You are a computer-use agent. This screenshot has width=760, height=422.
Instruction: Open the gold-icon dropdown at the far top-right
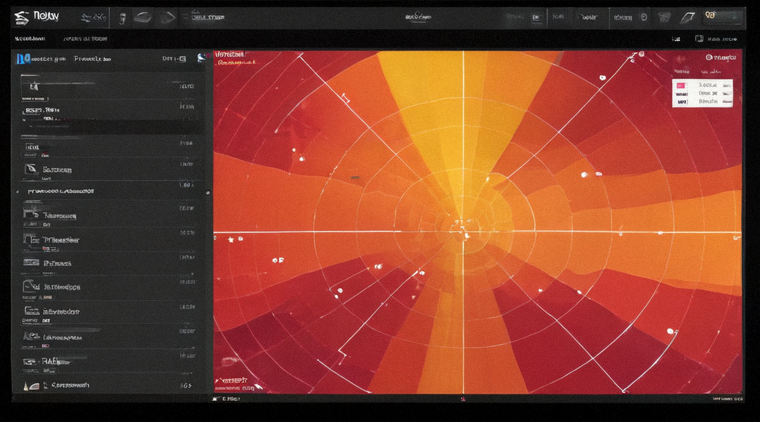coord(722,16)
